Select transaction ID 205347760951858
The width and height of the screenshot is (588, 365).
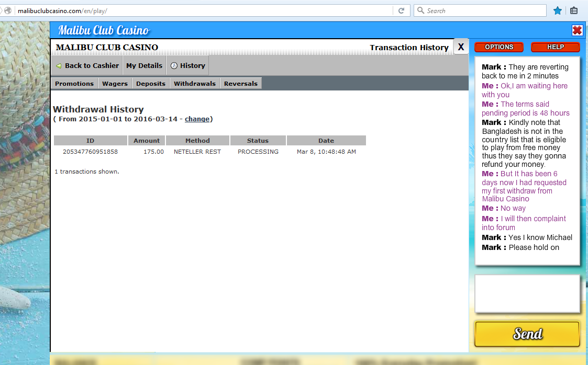coord(91,152)
